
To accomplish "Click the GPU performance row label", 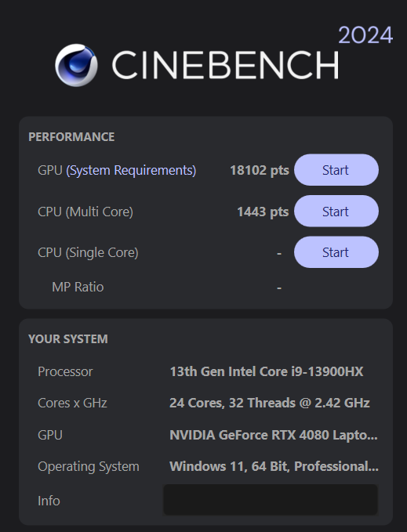I will [50, 170].
